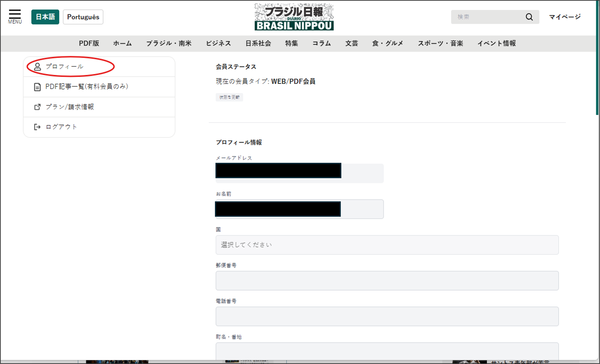The height and width of the screenshot is (364, 600).
Task: Open the 国 country selection dropdown
Action: pos(387,245)
